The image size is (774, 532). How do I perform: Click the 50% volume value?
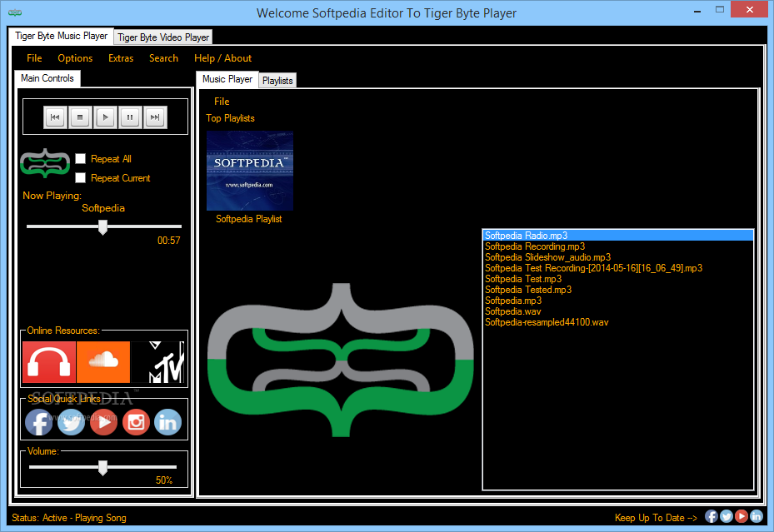(x=164, y=480)
